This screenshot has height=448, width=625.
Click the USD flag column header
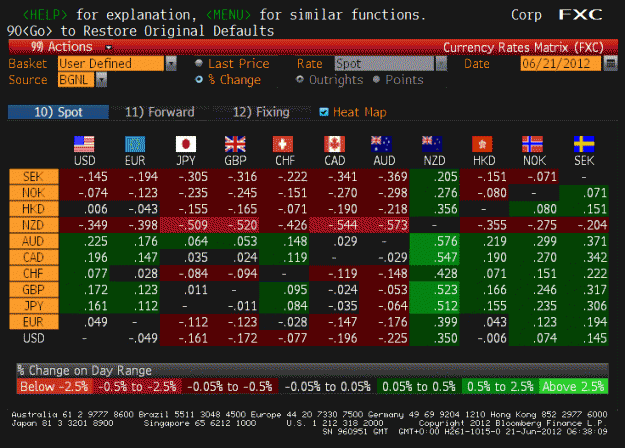point(85,151)
